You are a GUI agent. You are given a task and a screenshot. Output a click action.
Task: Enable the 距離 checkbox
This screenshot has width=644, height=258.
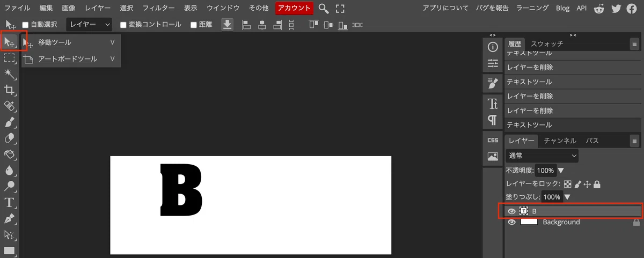194,25
